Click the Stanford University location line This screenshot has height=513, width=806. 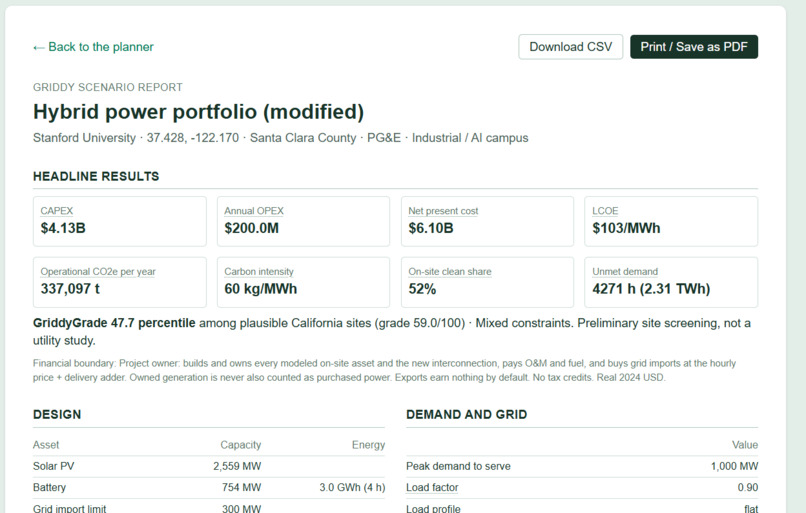tap(281, 138)
